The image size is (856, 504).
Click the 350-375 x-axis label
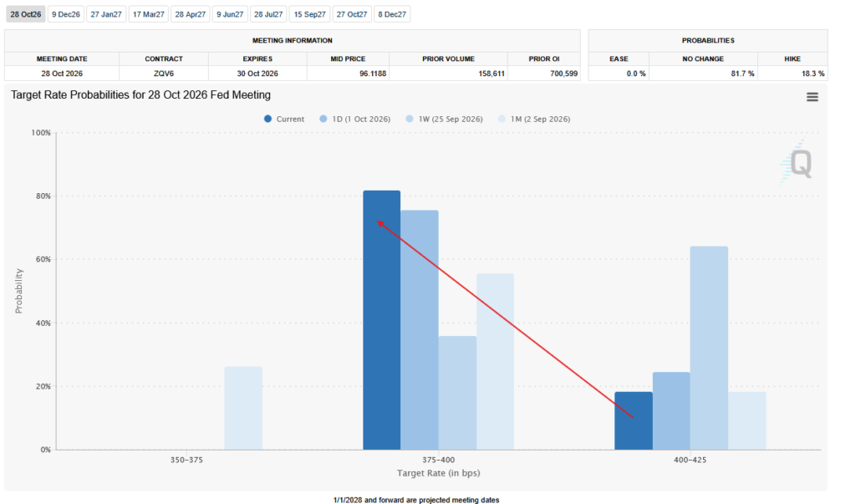coord(186,460)
